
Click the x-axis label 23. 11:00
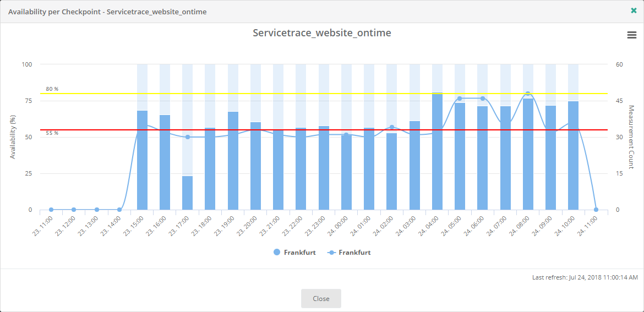click(42, 226)
